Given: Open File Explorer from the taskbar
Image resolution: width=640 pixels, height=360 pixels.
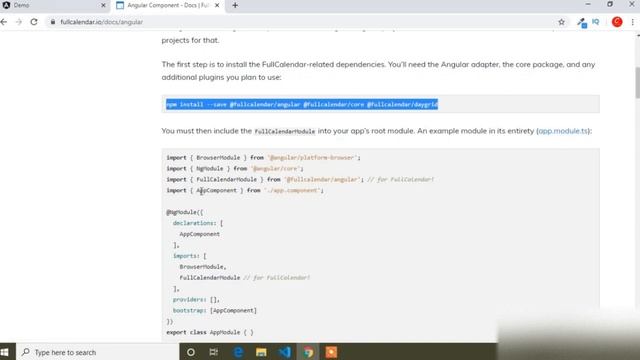Looking at the screenshot, I should [x=261, y=352].
